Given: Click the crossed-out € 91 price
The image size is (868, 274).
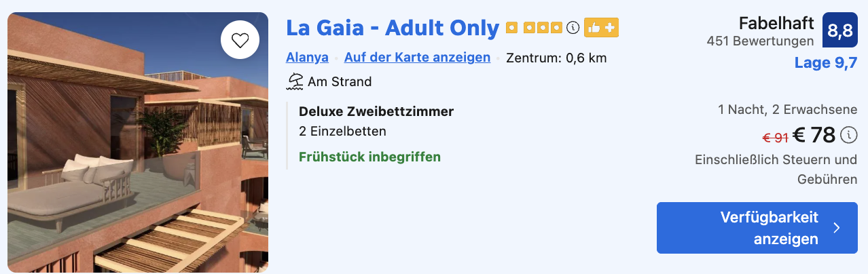Looking at the screenshot, I should click(x=775, y=138).
